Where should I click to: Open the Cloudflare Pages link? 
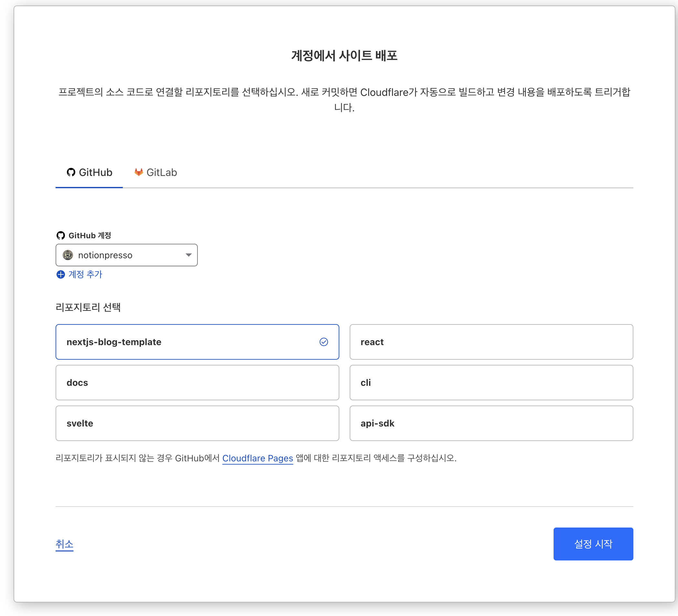[258, 458]
